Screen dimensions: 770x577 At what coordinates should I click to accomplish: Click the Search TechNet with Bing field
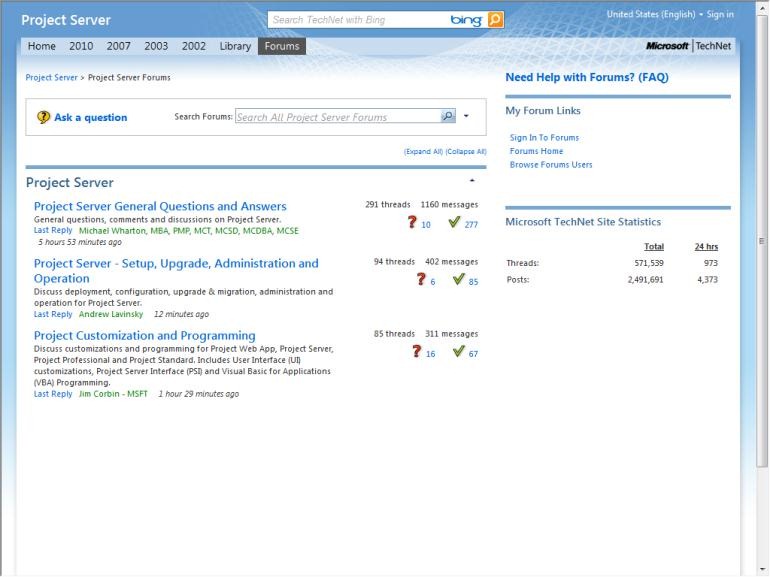pos(358,20)
